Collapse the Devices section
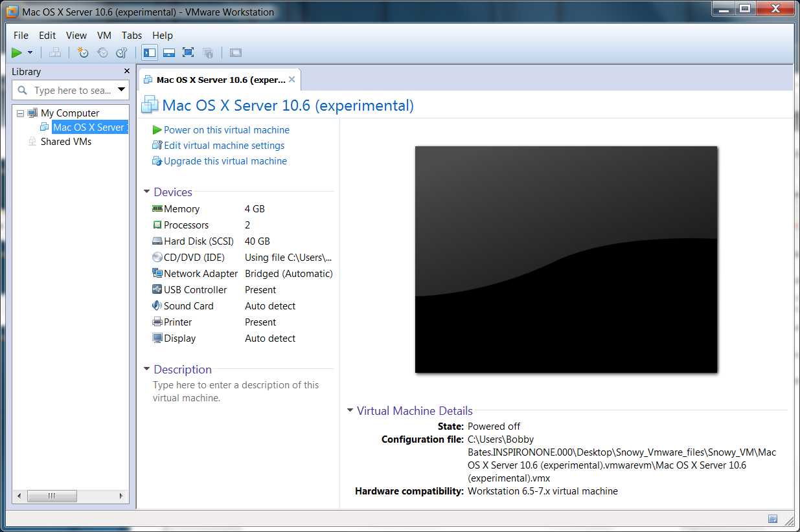This screenshot has width=800, height=532. click(x=147, y=192)
